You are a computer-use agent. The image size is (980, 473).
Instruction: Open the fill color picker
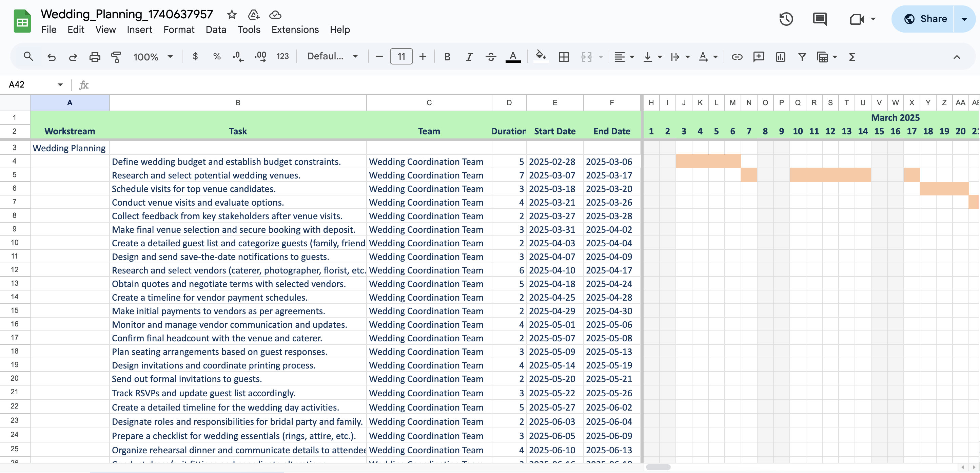click(x=541, y=57)
